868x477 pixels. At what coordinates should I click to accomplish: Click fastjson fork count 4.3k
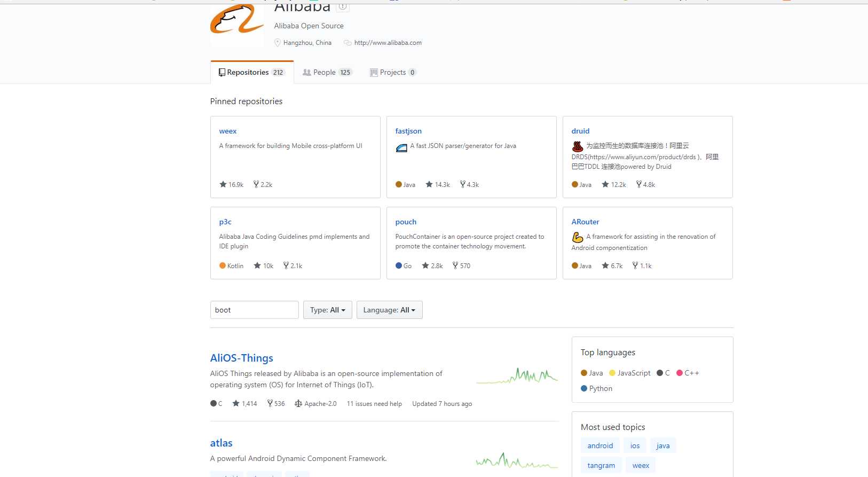[x=469, y=184]
